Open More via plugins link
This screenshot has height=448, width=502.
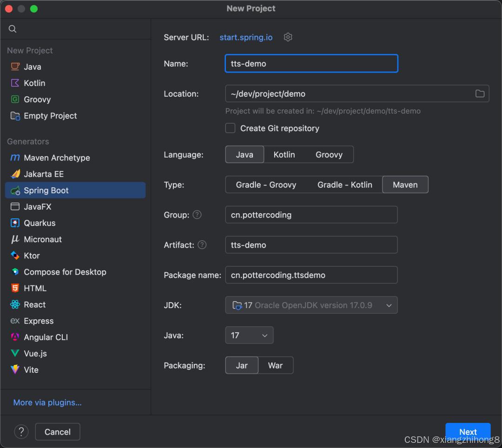47,402
